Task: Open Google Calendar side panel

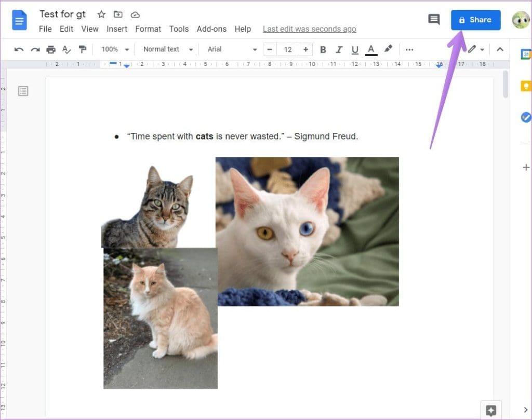Action: (525, 54)
